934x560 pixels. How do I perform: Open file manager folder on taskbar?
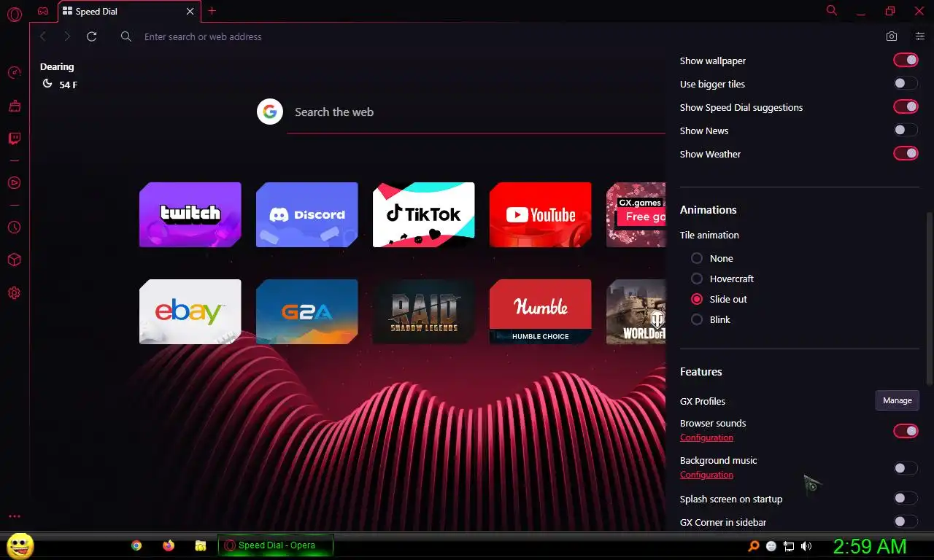point(201,545)
